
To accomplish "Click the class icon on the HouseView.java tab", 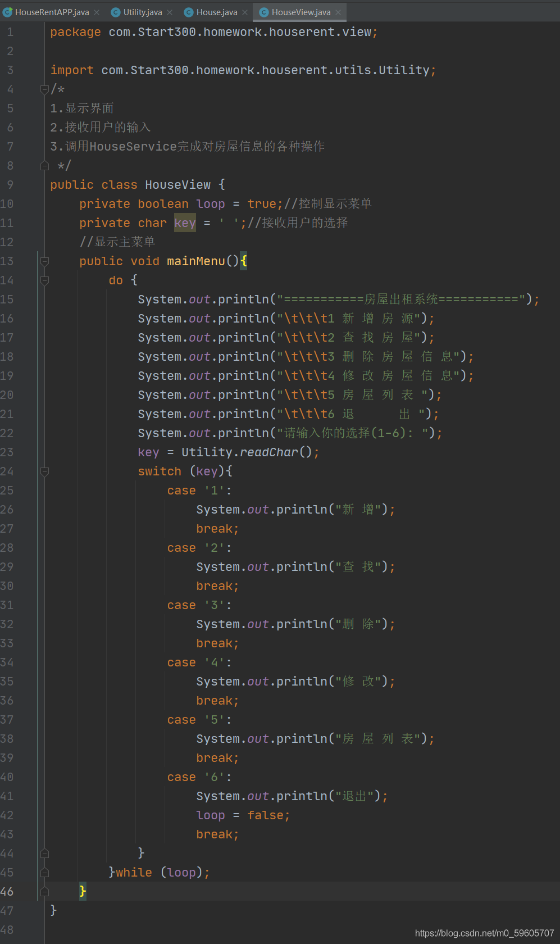I will (263, 12).
